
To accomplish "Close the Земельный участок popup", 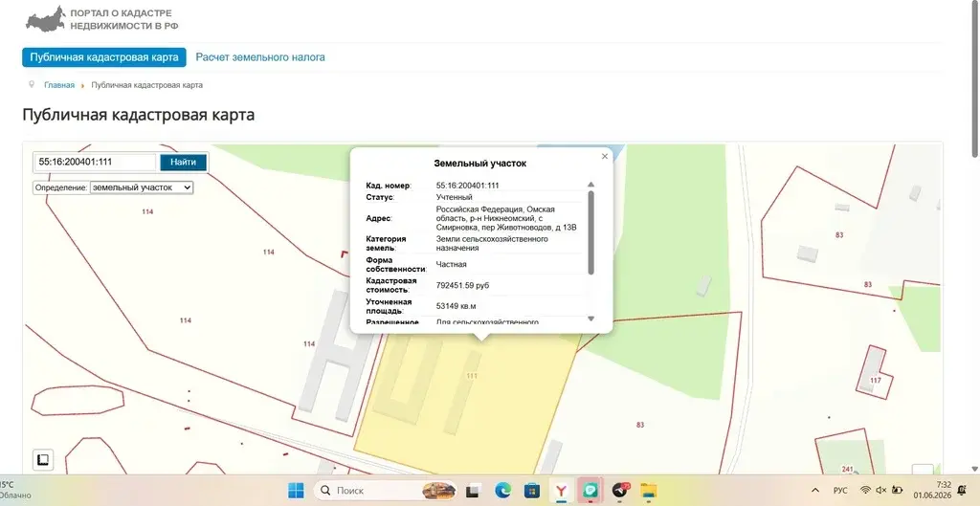I will click(605, 156).
